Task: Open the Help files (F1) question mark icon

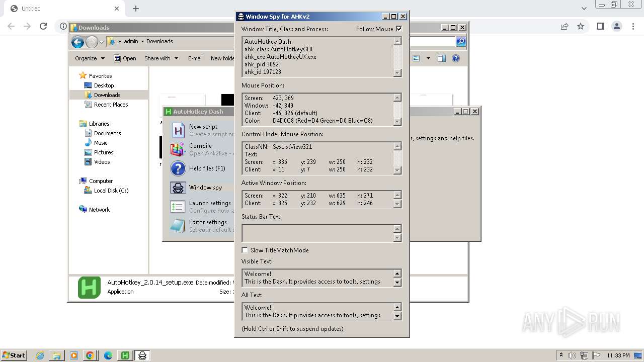Action: pyautogui.click(x=178, y=168)
